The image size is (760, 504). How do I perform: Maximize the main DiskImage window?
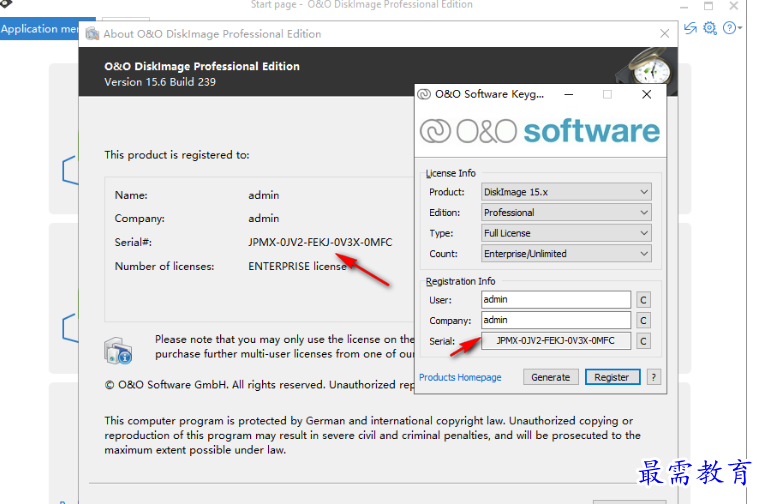click(708, 6)
